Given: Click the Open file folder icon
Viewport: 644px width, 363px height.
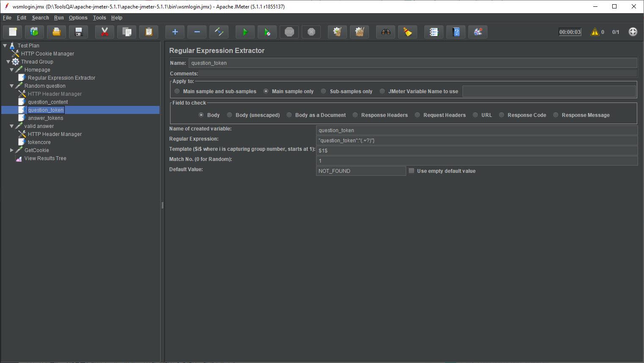Looking at the screenshot, I should (57, 32).
